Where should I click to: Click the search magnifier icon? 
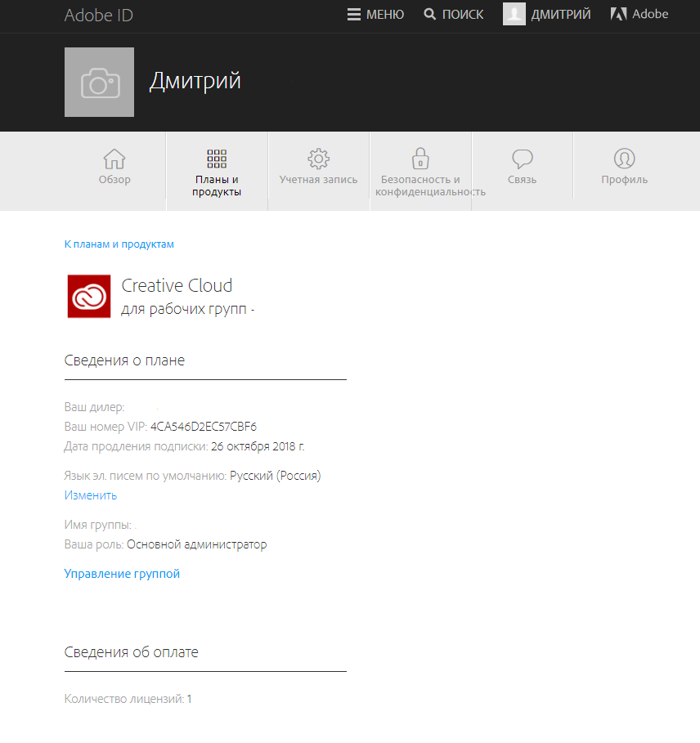pos(429,14)
